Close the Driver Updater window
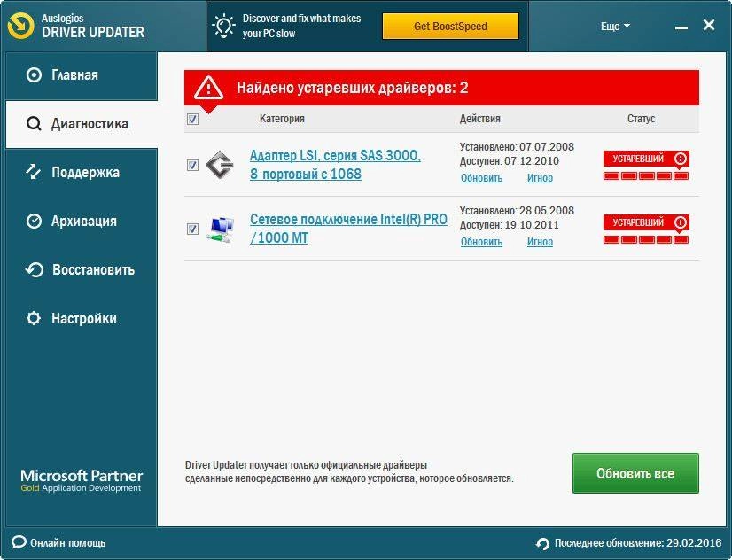Viewport: 732px width, 560px height. tap(709, 25)
